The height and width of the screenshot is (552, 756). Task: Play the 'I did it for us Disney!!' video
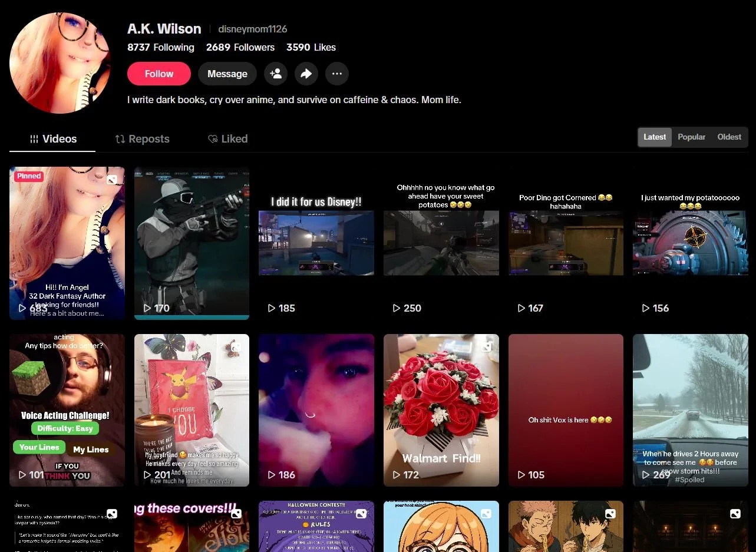pos(316,243)
